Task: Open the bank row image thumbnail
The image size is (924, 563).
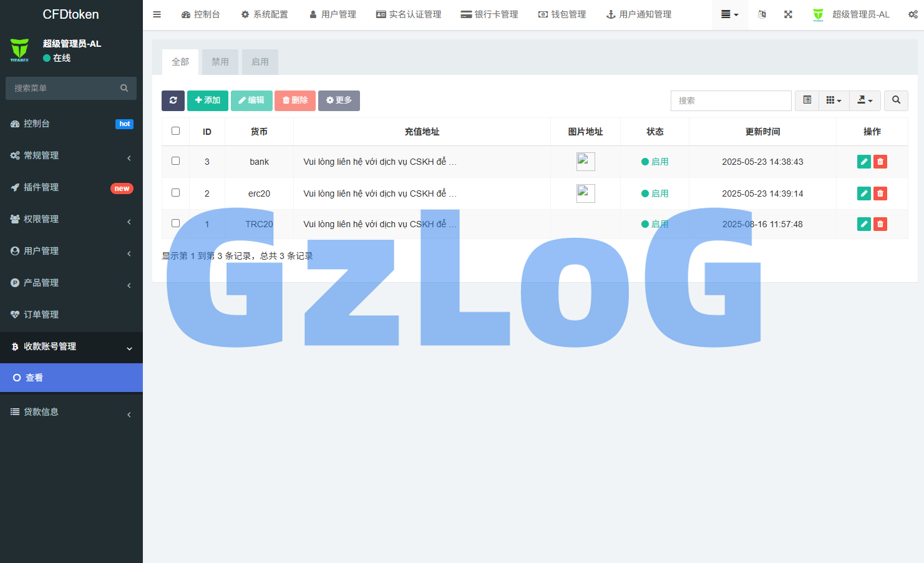Action: [x=585, y=162]
